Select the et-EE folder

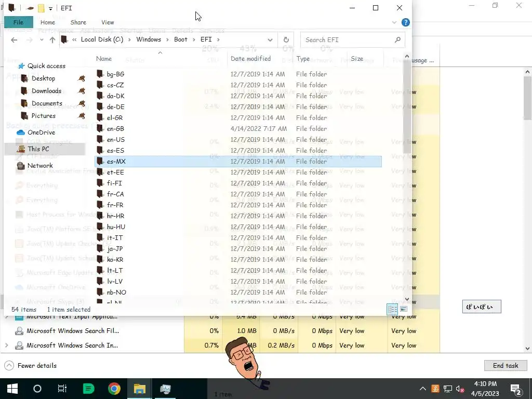tap(115, 172)
